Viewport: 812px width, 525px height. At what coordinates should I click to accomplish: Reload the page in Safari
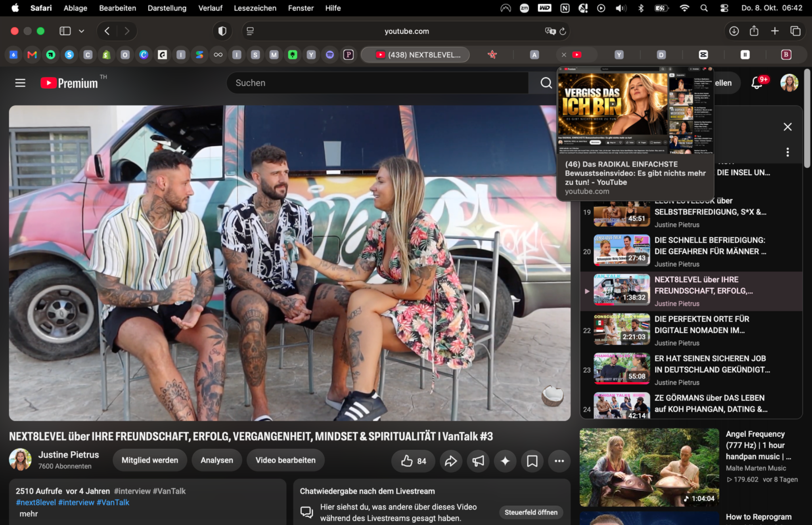click(x=563, y=31)
